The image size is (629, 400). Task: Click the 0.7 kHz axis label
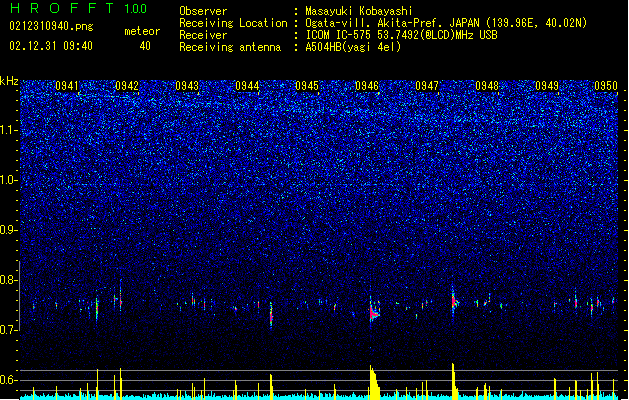coord(9,330)
